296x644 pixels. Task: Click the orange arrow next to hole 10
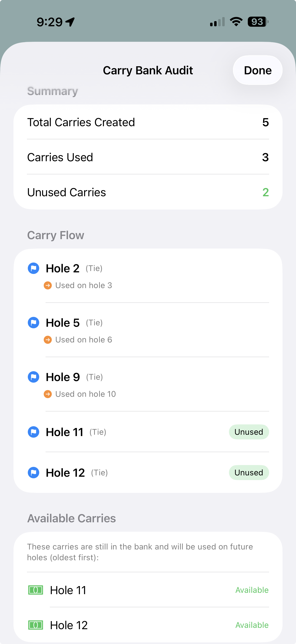pos(48,394)
